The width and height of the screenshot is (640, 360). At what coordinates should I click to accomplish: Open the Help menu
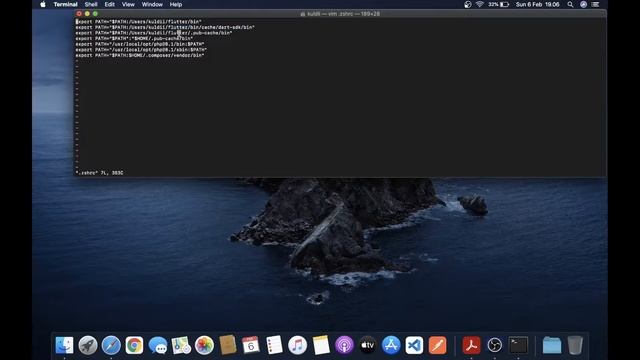pyautogui.click(x=176, y=4)
